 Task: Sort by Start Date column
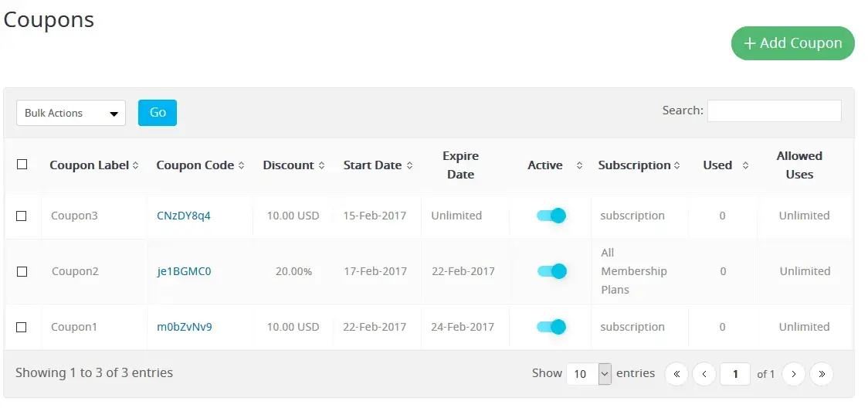(x=378, y=165)
